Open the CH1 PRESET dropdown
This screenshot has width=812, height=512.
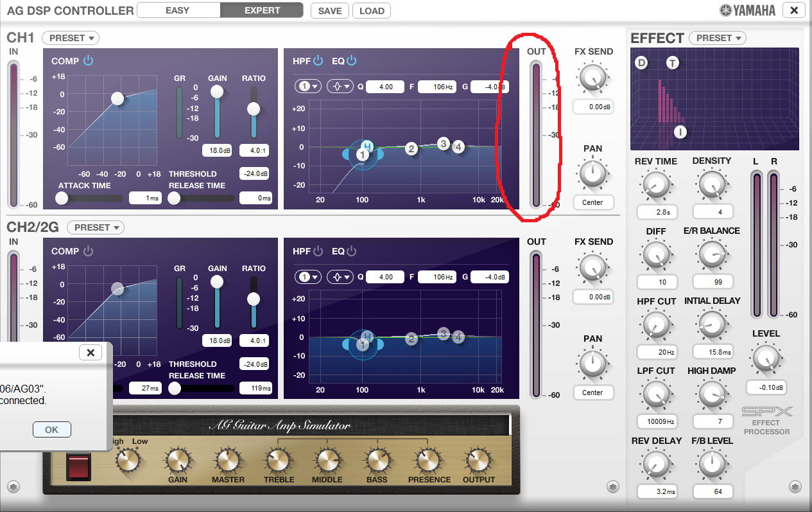click(71, 38)
